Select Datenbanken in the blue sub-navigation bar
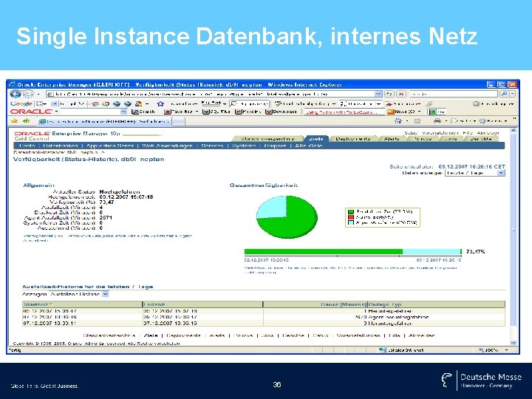 (61, 146)
